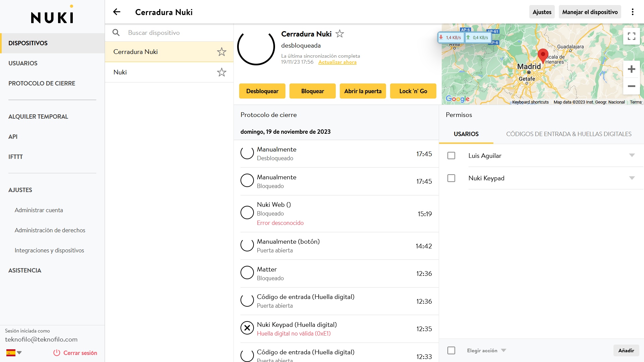The height and width of the screenshot is (362, 644).
Task: Click teknofilo@teknofilo.com account text
Action: click(x=41, y=340)
